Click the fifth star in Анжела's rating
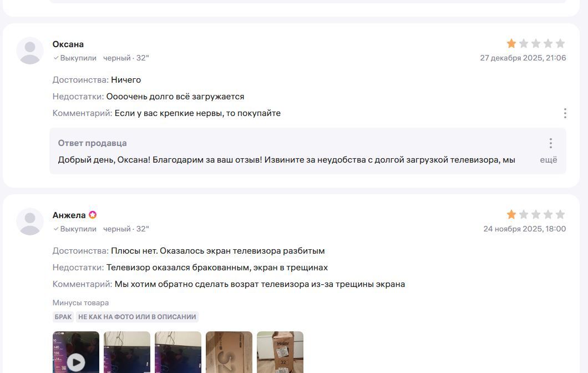The image size is (588, 373). [560, 215]
